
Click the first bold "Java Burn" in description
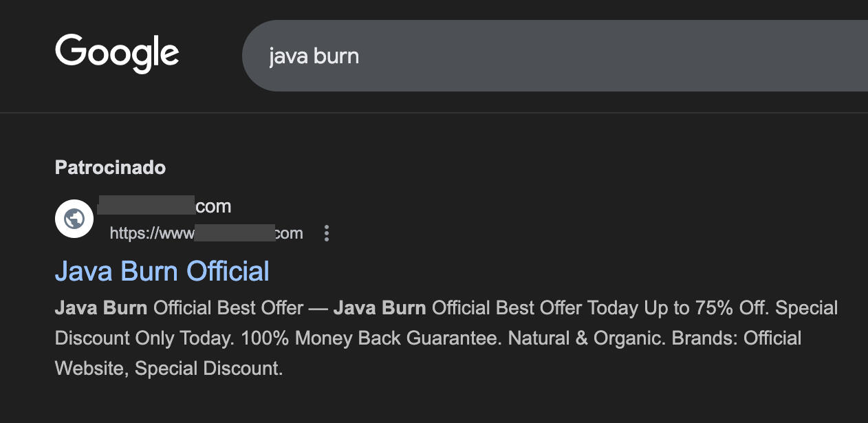pos(101,307)
